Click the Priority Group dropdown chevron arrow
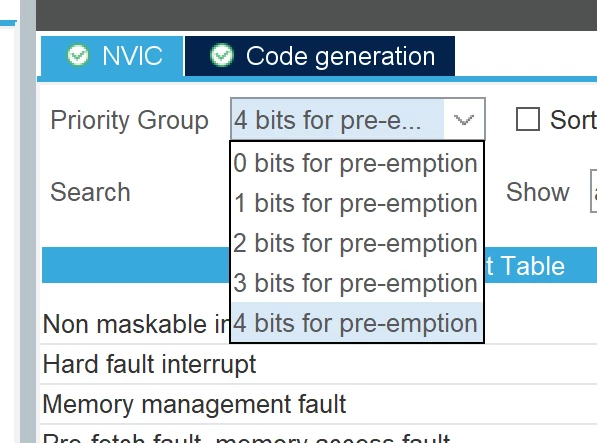597x443 pixels. point(464,120)
